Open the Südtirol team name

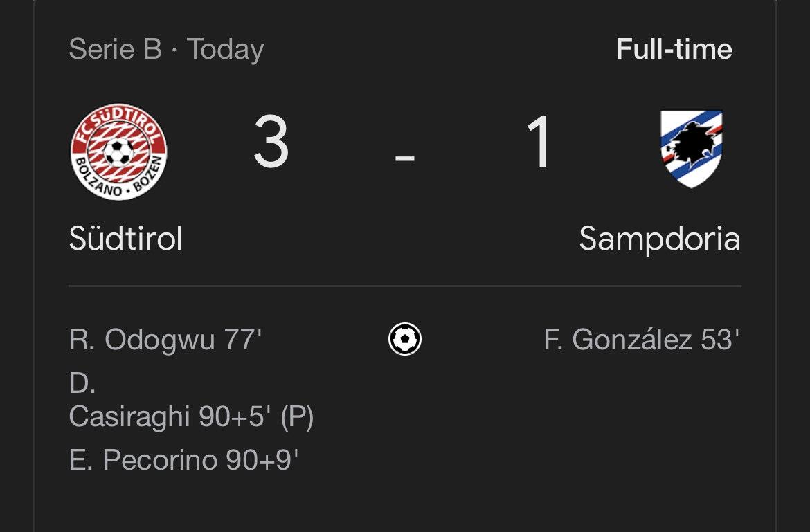click(x=125, y=239)
